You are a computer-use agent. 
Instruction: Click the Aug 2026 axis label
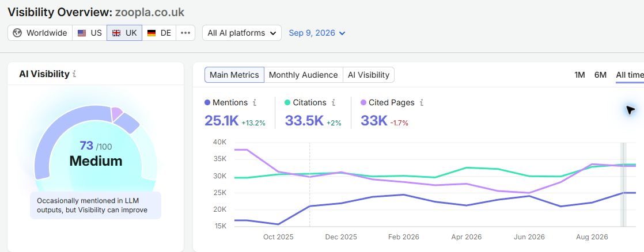(x=592, y=237)
